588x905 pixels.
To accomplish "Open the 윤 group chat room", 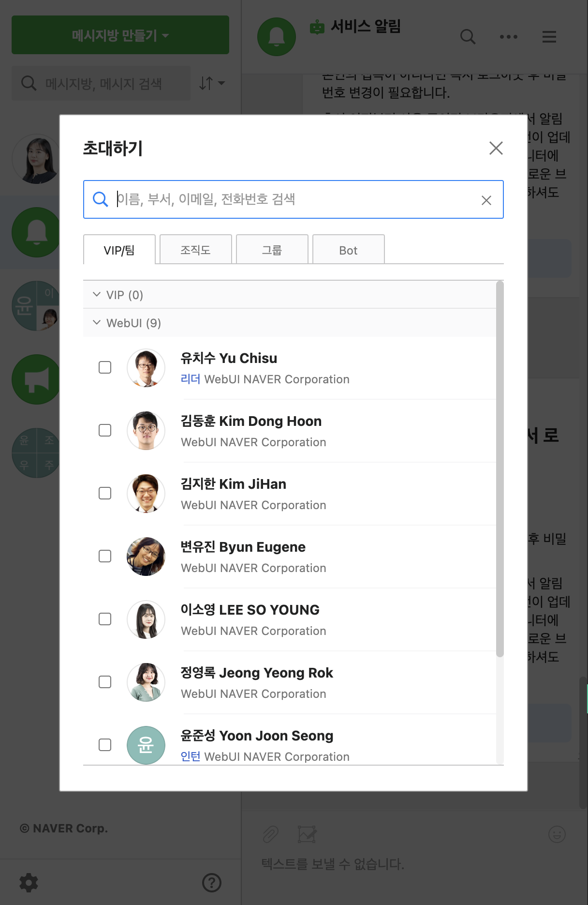I will (x=36, y=306).
